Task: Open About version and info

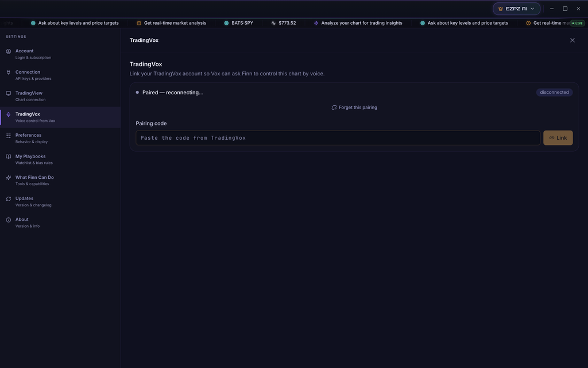Action: tap(60, 223)
